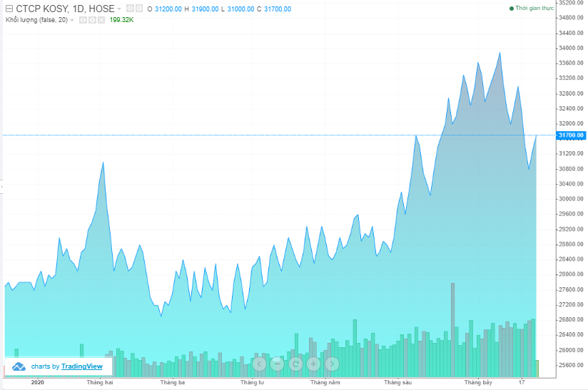Click the 17 date axis label
This screenshot has width=588, height=390.
(522, 382)
